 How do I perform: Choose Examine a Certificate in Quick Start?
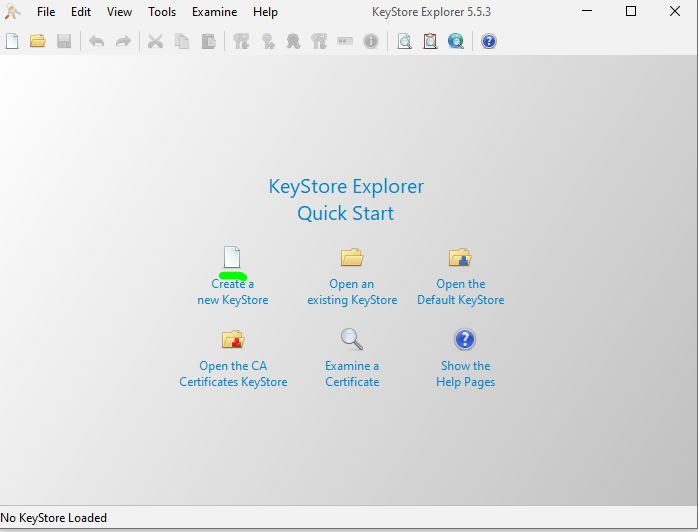click(x=352, y=358)
